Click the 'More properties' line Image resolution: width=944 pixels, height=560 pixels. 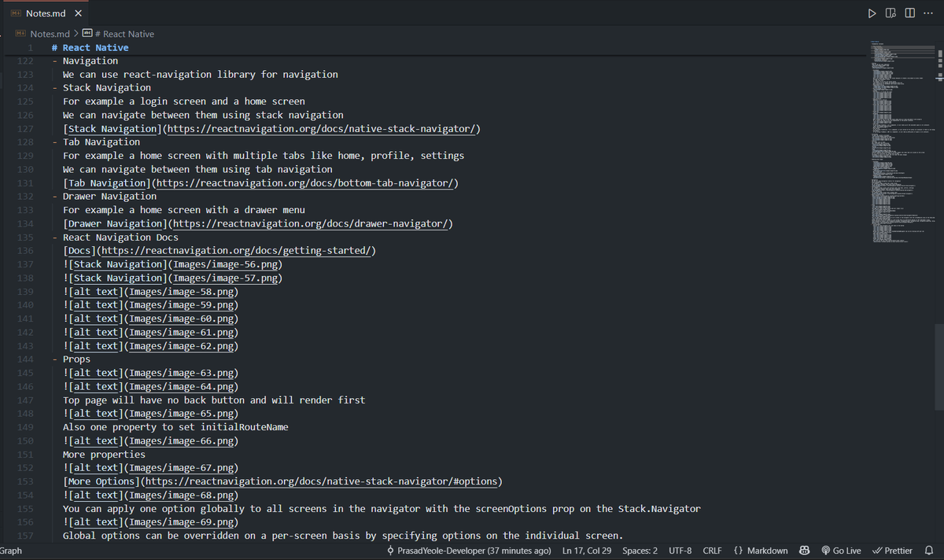(104, 455)
